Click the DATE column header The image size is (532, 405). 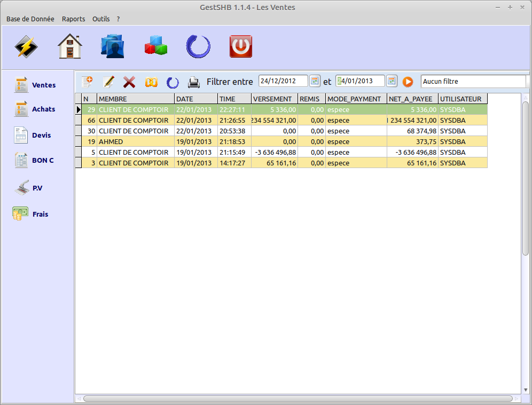click(196, 99)
